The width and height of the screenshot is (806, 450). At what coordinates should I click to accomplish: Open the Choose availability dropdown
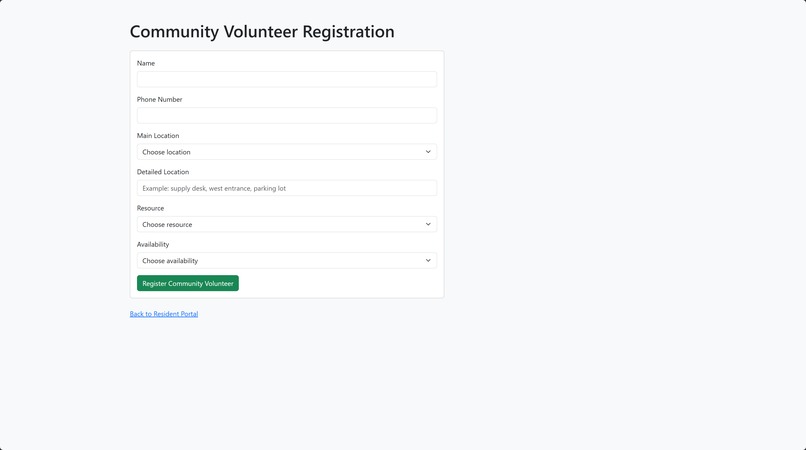pyautogui.click(x=287, y=261)
